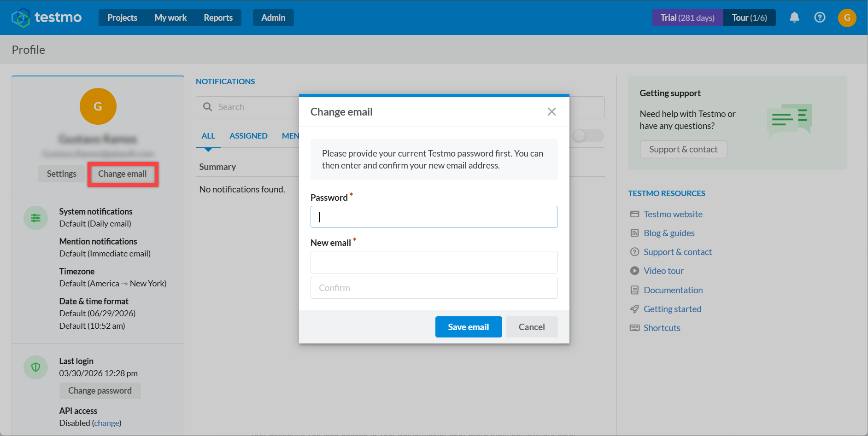Screen dimensions: 868x436
Task: Click the Video tour play icon
Action: (634, 271)
